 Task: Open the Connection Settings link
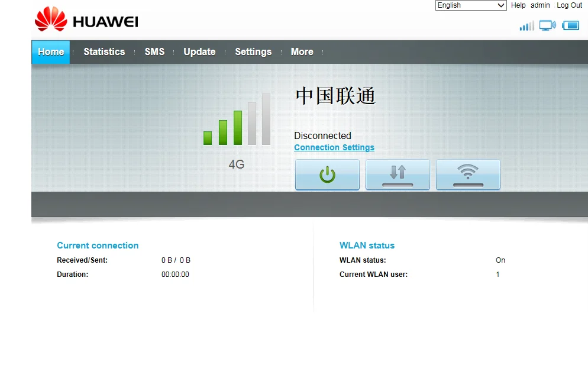pyautogui.click(x=334, y=147)
